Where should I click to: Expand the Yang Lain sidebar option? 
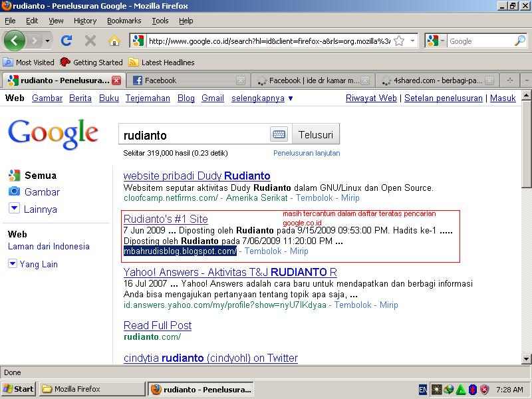33,264
